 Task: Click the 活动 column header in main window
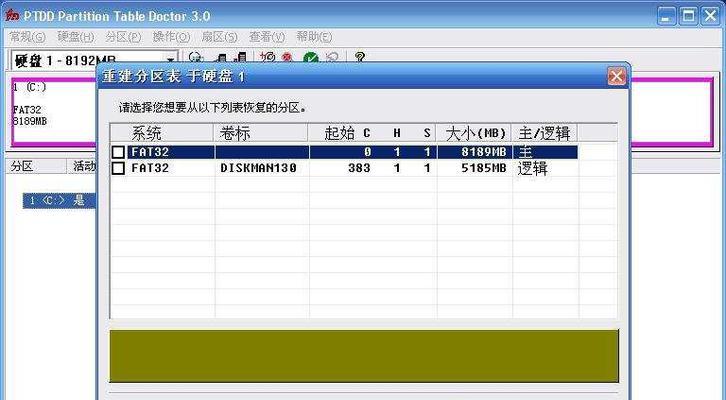click(82, 166)
